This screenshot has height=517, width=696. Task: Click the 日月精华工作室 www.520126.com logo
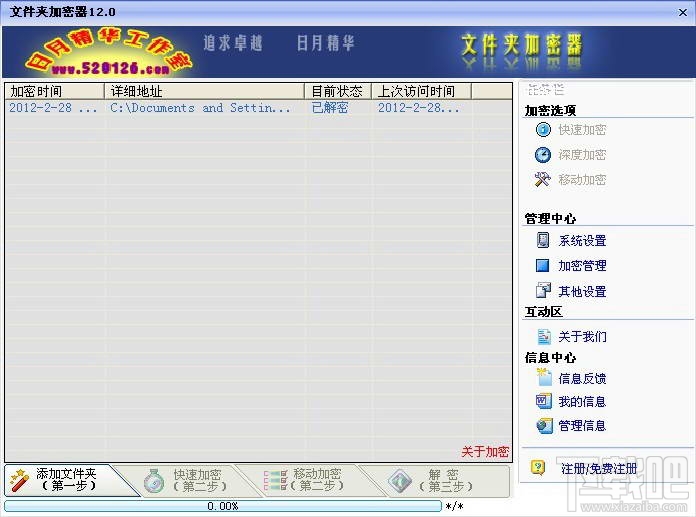click(108, 52)
